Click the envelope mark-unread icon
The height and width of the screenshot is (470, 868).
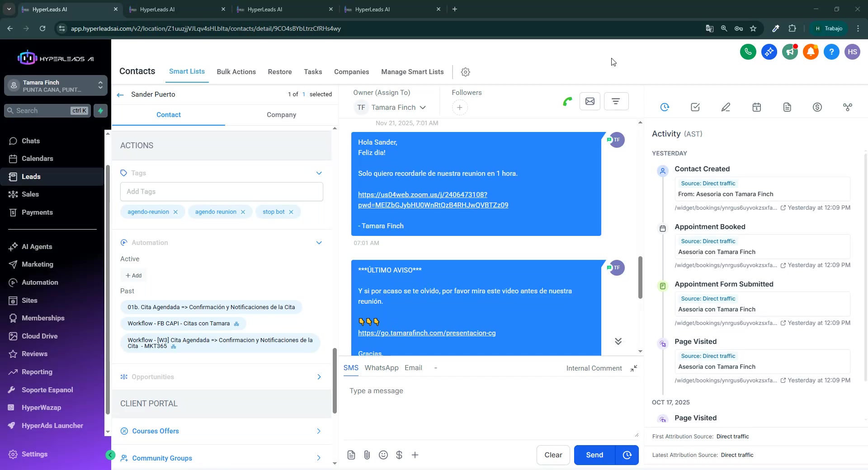[590, 101]
